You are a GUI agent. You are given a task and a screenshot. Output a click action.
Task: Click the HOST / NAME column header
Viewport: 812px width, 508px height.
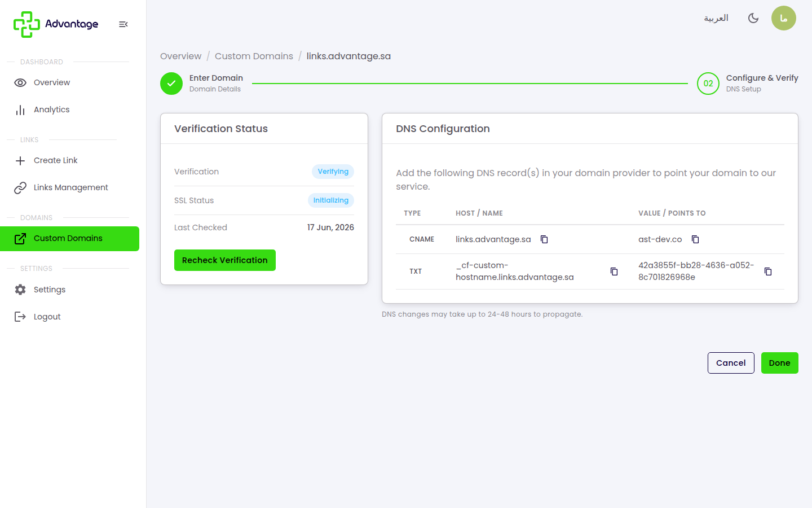pos(479,213)
